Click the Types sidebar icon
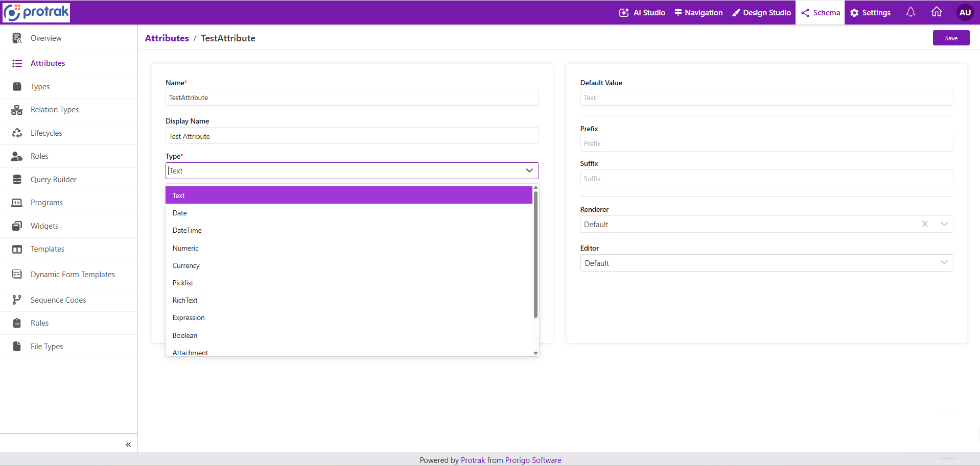This screenshot has width=980, height=466. click(x=17, y=86)
